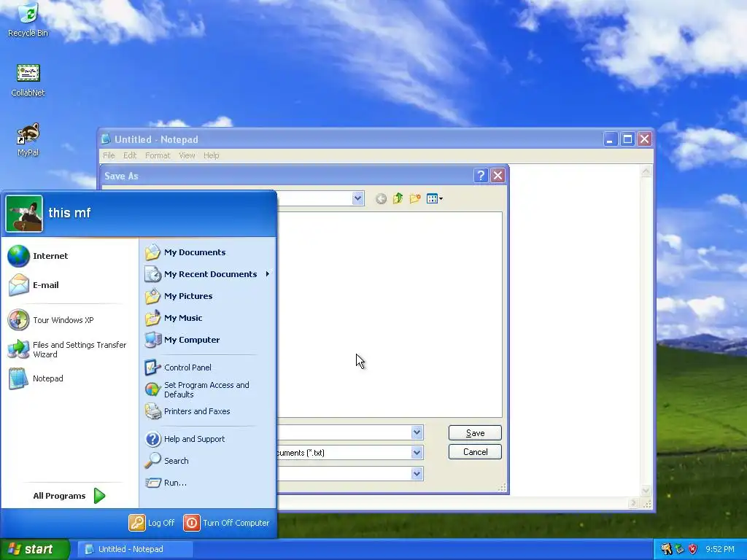Select the CollabNet desktop icon

coord(28,80)
